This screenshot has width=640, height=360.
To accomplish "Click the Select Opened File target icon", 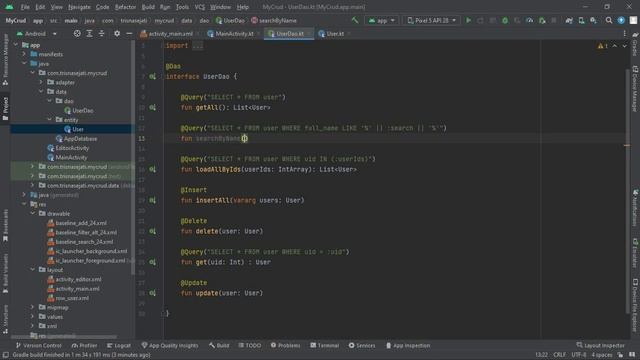I will [77, 33].
